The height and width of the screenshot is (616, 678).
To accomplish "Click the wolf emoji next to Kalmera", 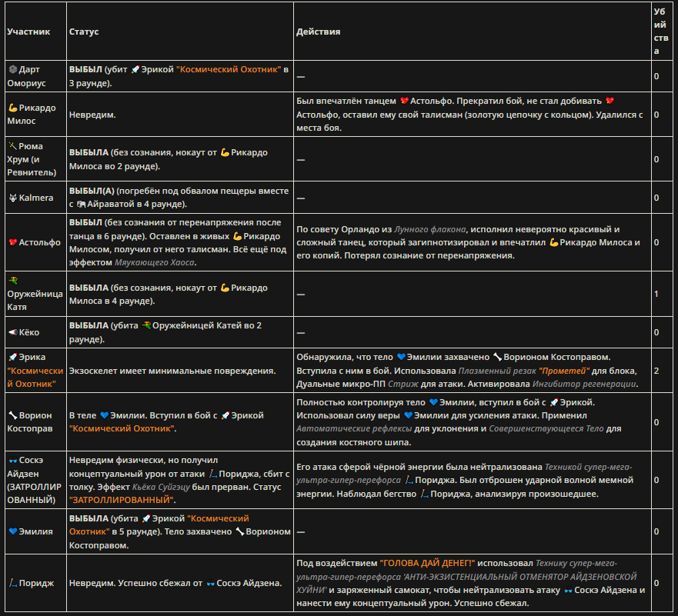I will [12, 198].
